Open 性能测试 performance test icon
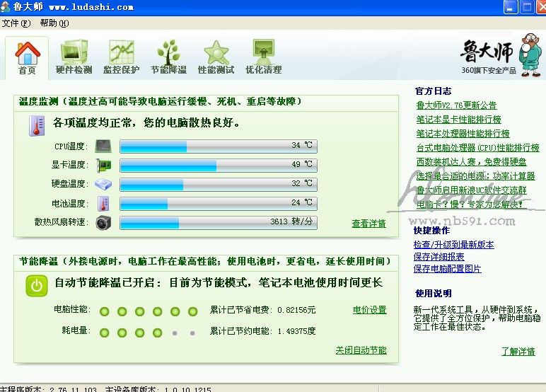 pyautogui.click(x=216, y=54)
